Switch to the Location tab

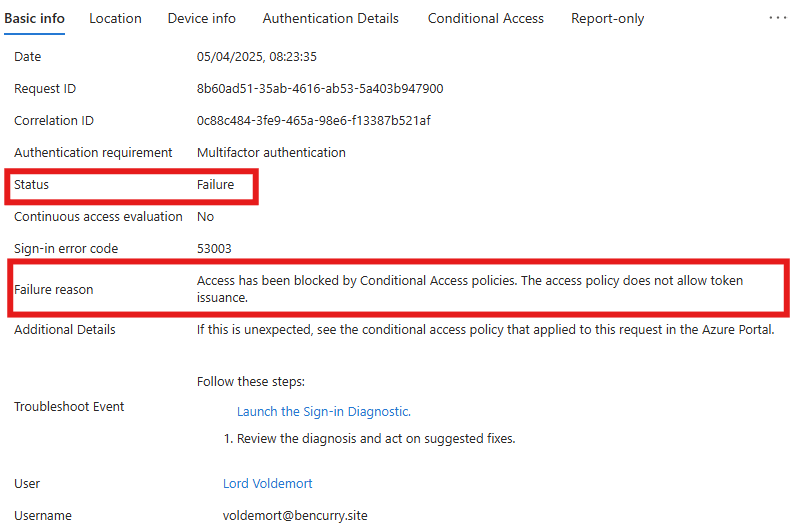pos(115,19)
